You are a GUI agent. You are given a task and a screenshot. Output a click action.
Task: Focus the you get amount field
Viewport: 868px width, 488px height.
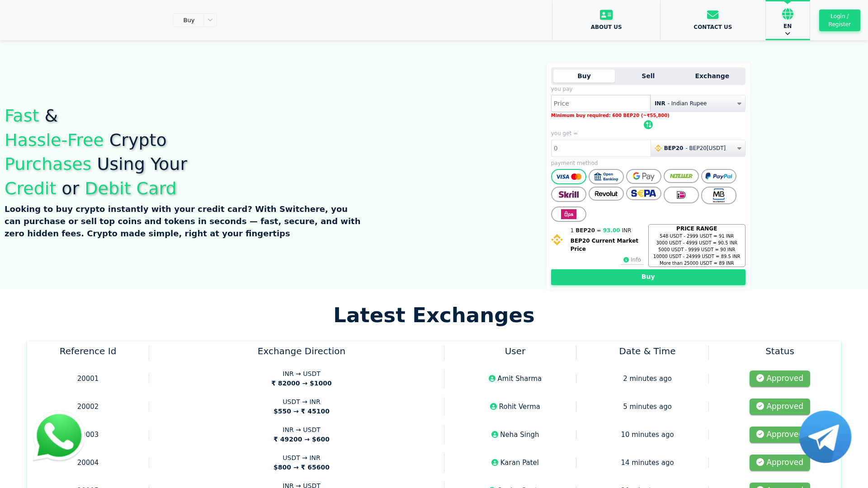pos(600,148)
